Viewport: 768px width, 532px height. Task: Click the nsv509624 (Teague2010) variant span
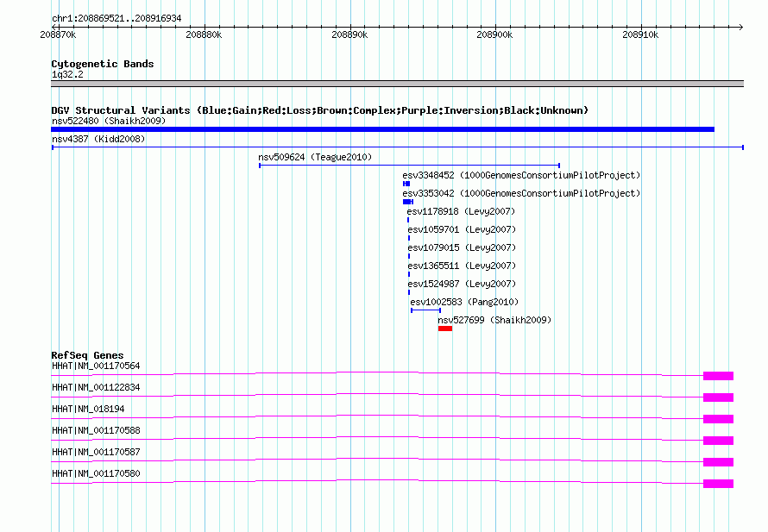click(410, 166)
